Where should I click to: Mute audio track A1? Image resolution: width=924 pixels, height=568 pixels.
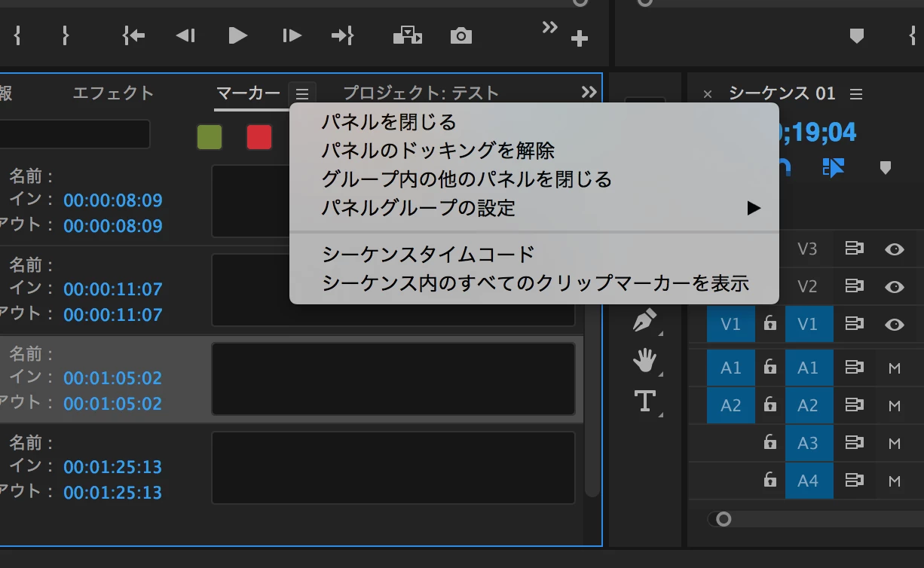[895, 368]
